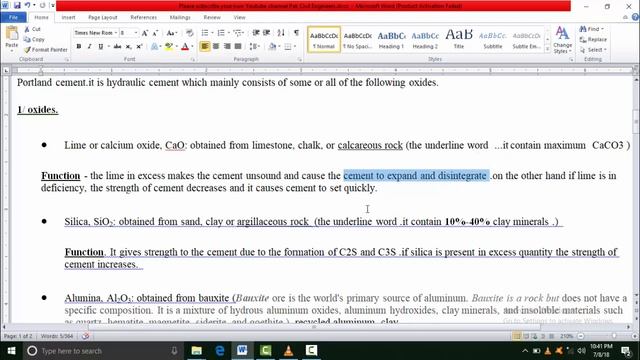Viewport: 640px width, 360px height.
Task: Undo the last action
Action: [x=27, y=5]
